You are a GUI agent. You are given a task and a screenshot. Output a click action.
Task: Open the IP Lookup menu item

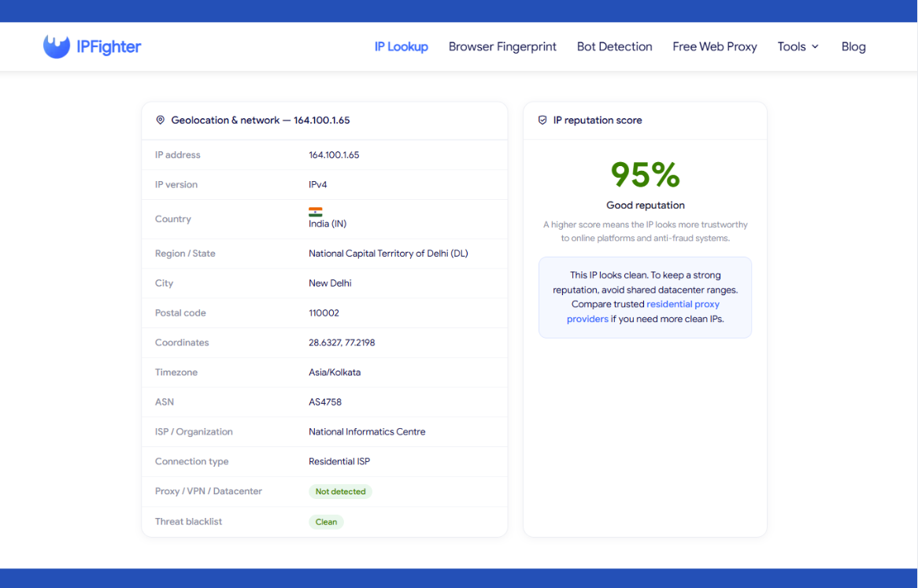401,46
